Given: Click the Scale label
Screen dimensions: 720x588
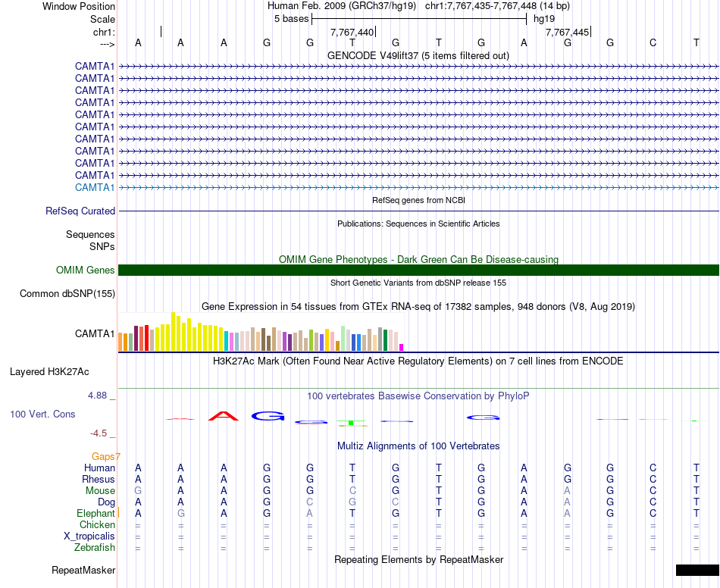Looking at the screenshot, I should pos(102,19).
